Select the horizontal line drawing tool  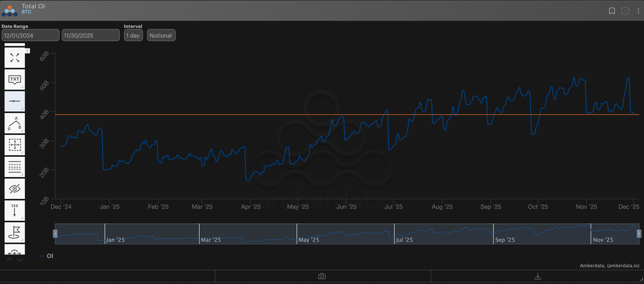(x=15, y=101)
